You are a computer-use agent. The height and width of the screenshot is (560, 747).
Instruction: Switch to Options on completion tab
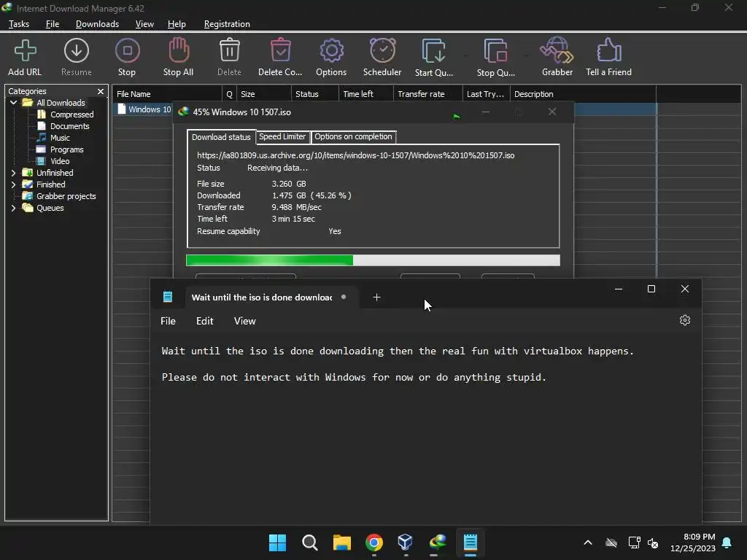pos(353,136)
